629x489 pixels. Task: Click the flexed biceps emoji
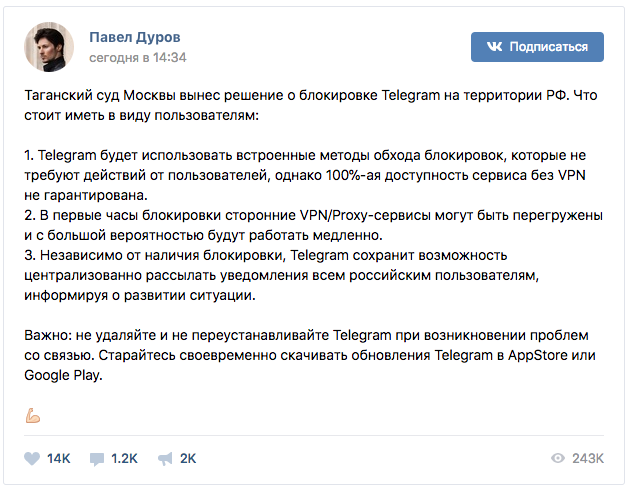pyautogui.click(x=32, y=416)
